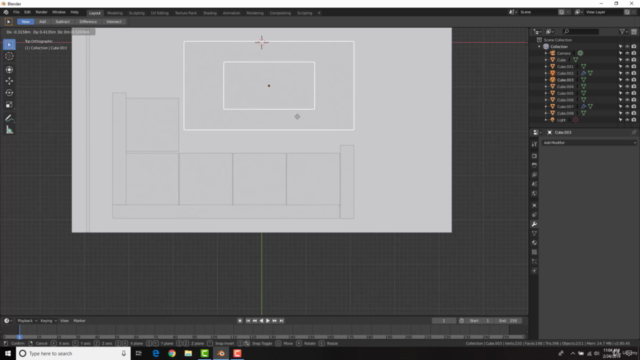Open the Object Constraints properties tab
The height and width of the screenshot is (360, 640).
pyautogui.click(x=534, y=215)
